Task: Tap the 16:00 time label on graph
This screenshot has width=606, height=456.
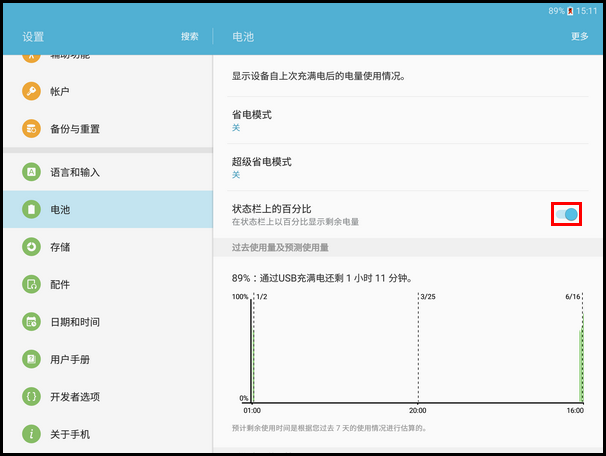Action: point(575,410)
